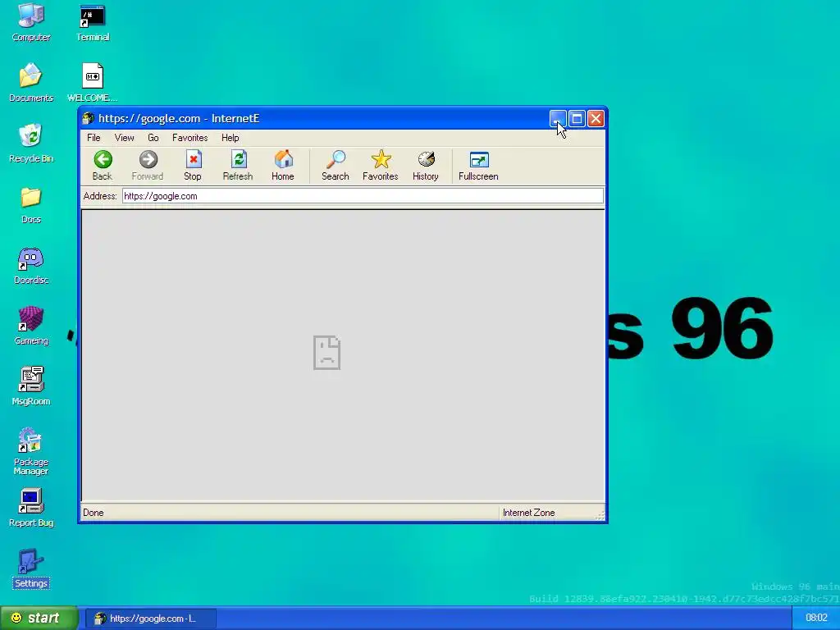The height and width of the screenshot is (630, 840).
Task: Click the Done status text
Action: [94, 513]
